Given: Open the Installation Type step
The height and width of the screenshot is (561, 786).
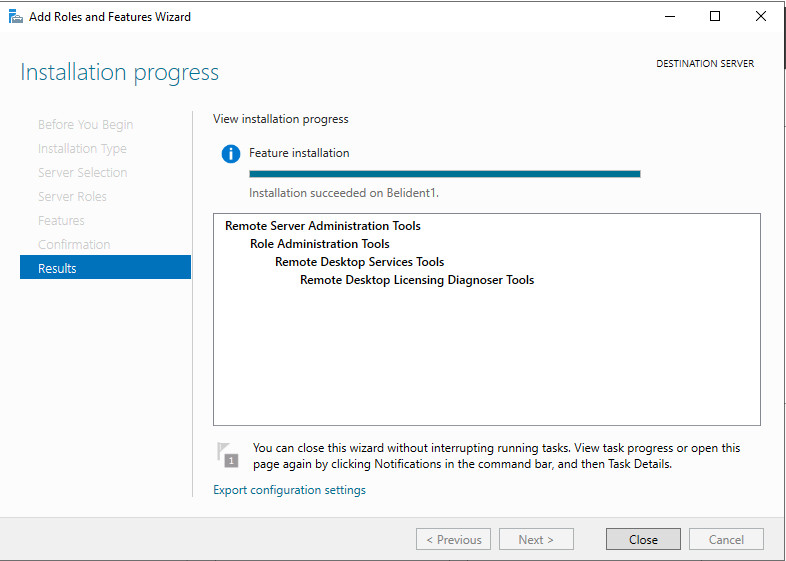Looking at the screenshot, I should pyautogui.click(x=82, y=149).
